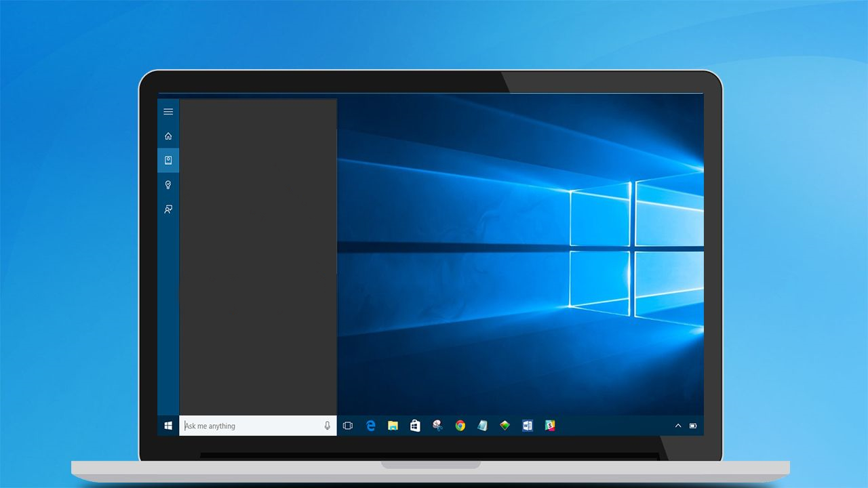Open Task View on the taskbar
Viewport: 868px width, 488px height.
[x=348, y=426]
